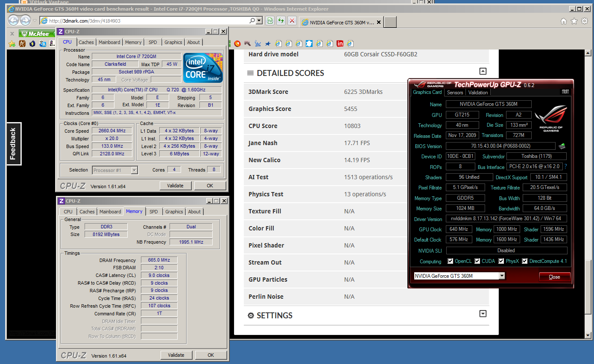Expand the Settings section

coord(483,314)
